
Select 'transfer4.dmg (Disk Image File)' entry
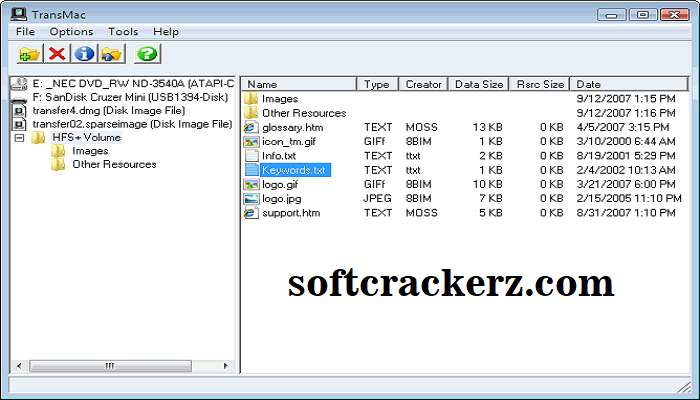(x=108, y=111)
